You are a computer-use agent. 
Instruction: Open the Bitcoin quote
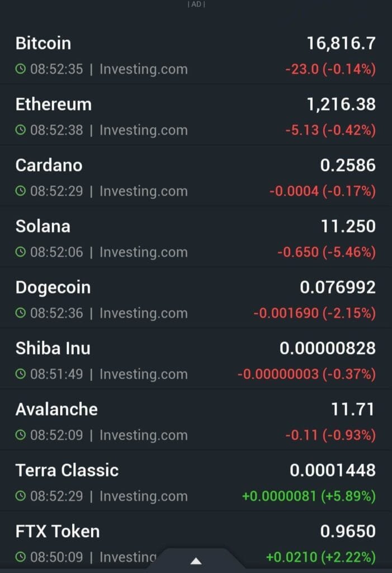click(44, 43)
